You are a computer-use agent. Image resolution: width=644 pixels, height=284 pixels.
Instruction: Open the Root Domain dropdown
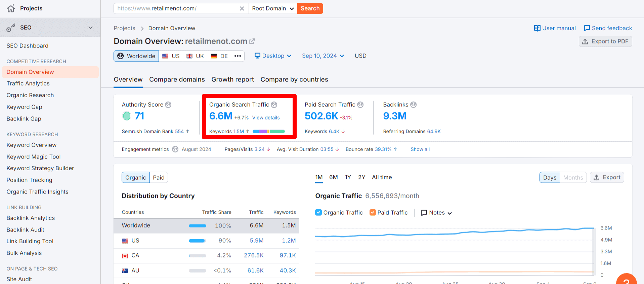[x=273, y=8]
